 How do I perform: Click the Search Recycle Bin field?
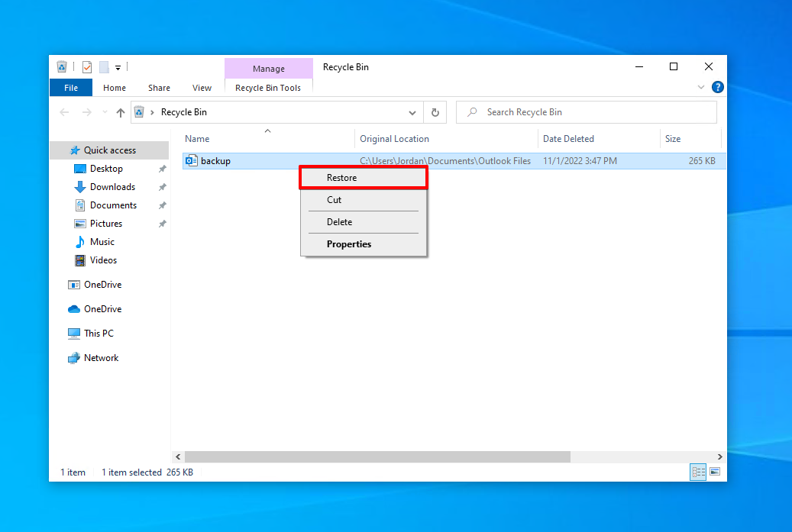coord(587,112)
